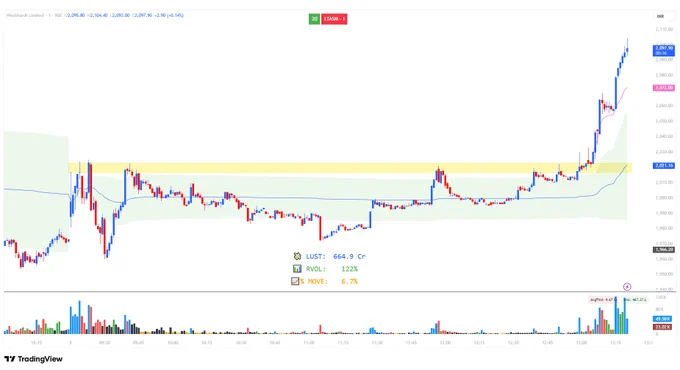Click the red LTASM label badge

point(334,19)
